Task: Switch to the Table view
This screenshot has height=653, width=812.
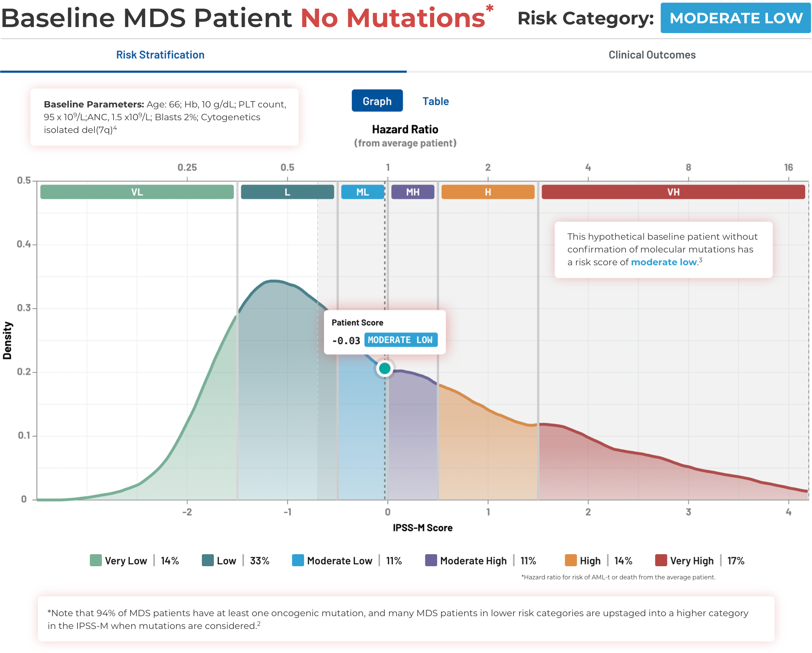Action: tap(435, 101)
